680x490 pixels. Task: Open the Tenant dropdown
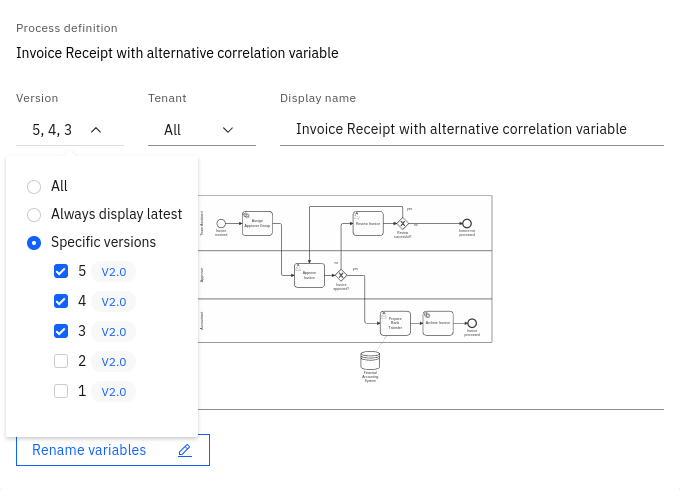pyautogui.click(x=201, y=129)
